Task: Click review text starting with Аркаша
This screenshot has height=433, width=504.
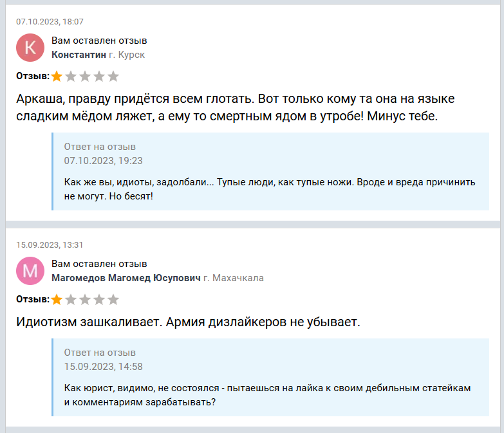Action: (x=236, y=107)
